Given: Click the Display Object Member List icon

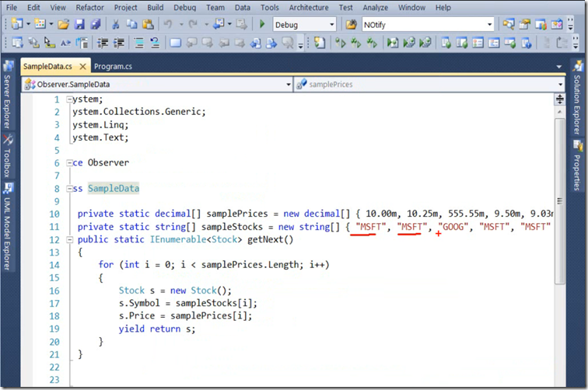Looking at the screenshot, I should coord(17,43).
